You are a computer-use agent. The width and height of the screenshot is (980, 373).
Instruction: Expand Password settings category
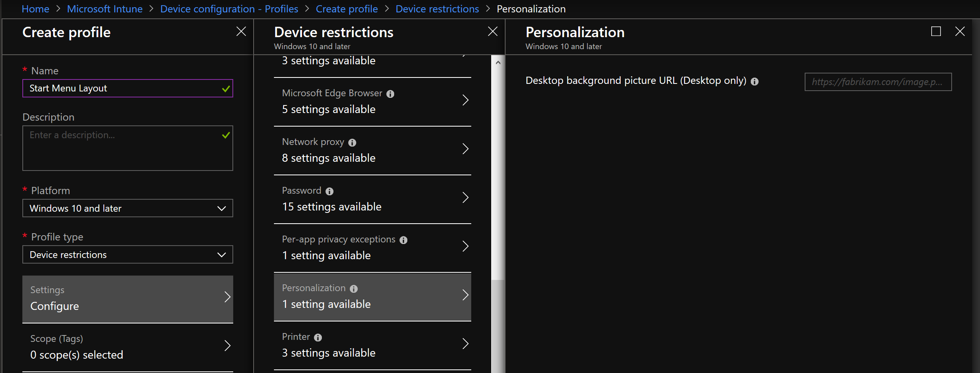(372, 199)
